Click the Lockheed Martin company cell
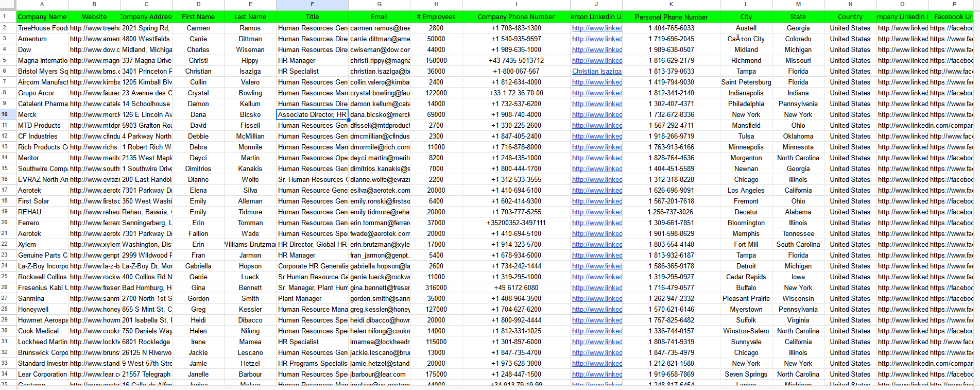 coord(42,342)
